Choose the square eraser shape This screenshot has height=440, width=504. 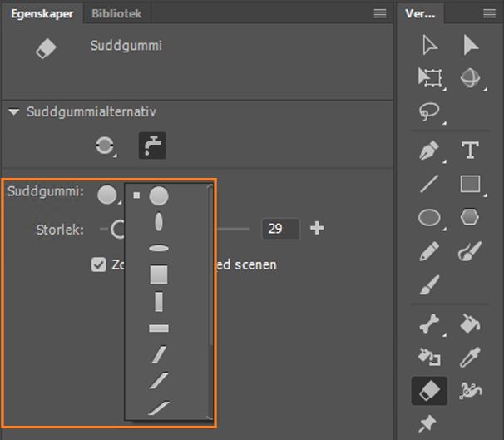pos(159,274)
